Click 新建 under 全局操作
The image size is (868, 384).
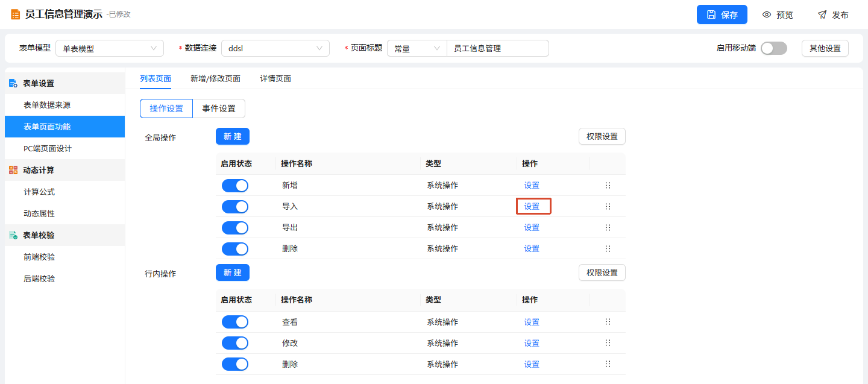coord(233,136)
